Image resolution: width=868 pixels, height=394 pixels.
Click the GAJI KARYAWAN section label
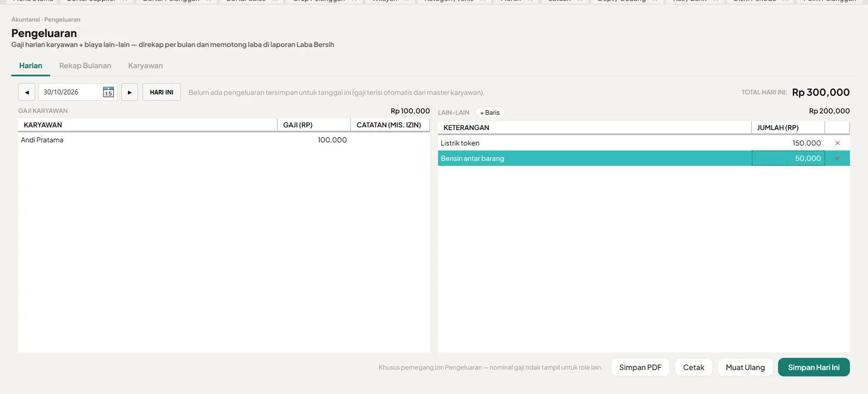[x=43, y=111]
